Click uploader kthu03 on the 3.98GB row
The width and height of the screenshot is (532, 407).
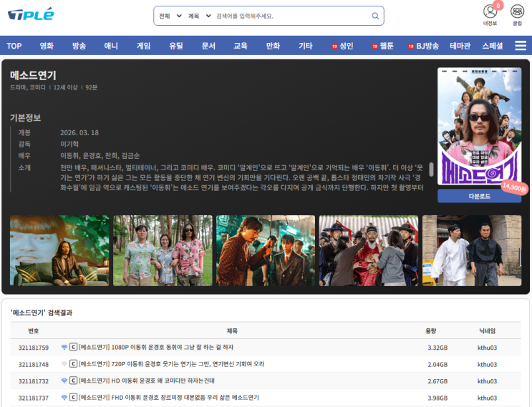point(487,398)
